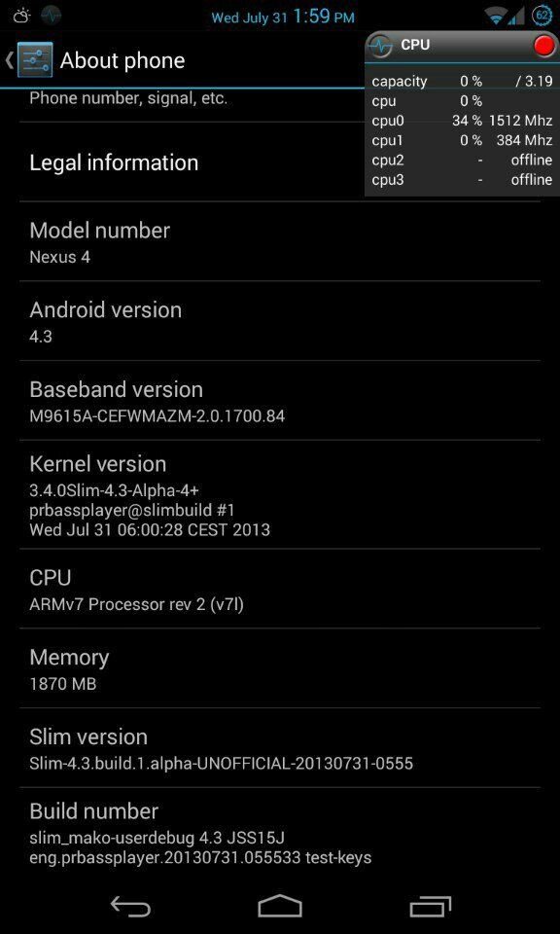Tap the weather icon in status bar

pyautogui.click(x=21, y=16)
